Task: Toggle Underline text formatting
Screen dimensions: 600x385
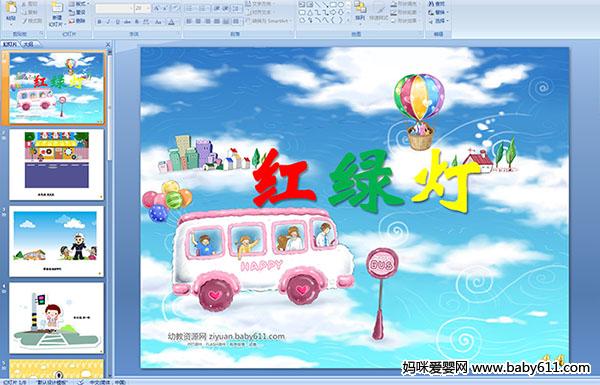Action: click(117, 22)
